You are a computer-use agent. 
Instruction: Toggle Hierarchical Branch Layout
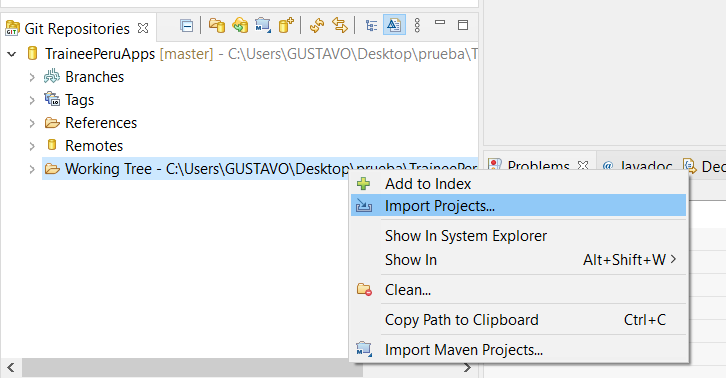click(x=371, y=25)
